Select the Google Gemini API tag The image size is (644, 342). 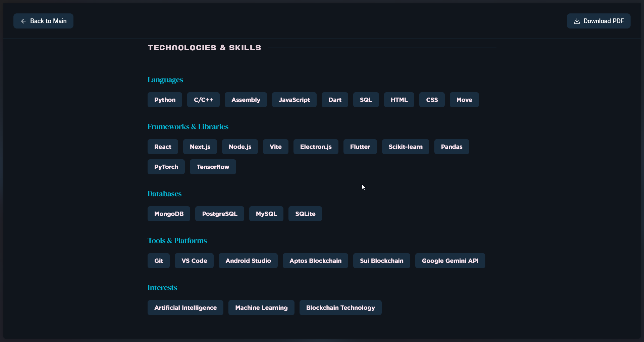coord(450,261)
